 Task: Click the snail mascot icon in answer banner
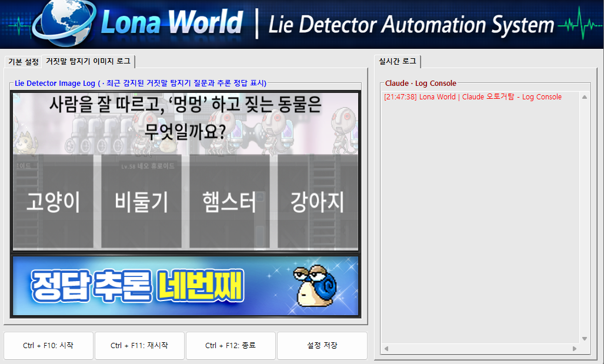click(315, 285)
